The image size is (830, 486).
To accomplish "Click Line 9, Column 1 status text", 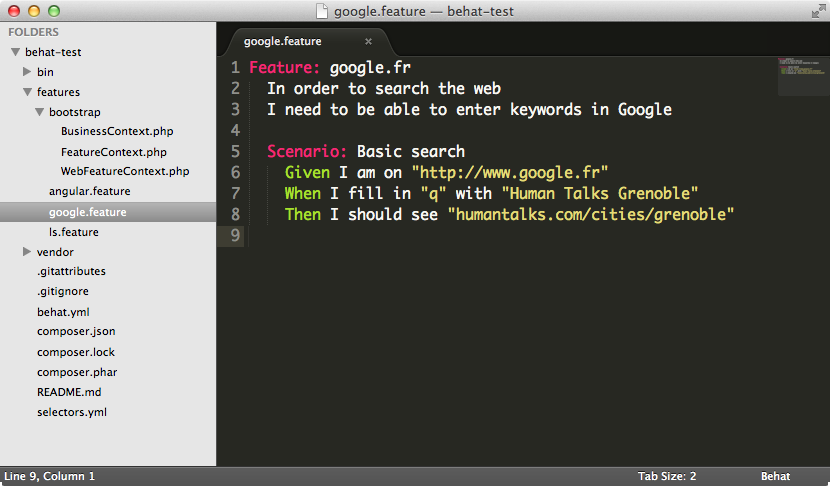I will pyautogui.click(x=49, y=476).
